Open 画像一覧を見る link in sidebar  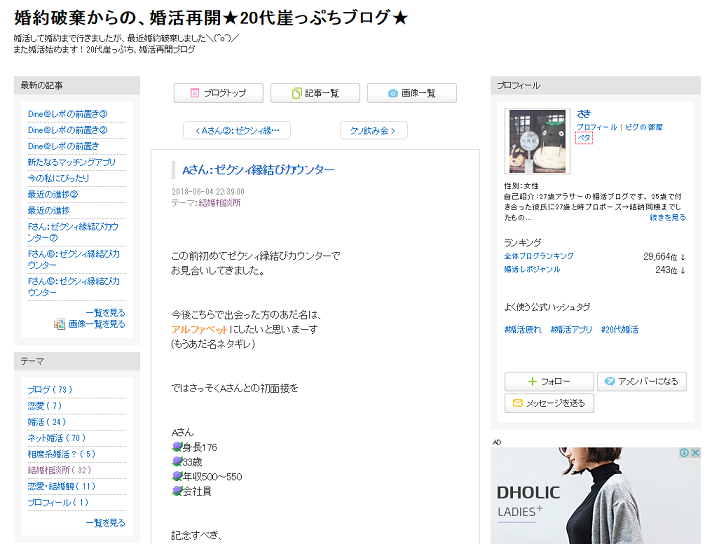coord(97,324)
